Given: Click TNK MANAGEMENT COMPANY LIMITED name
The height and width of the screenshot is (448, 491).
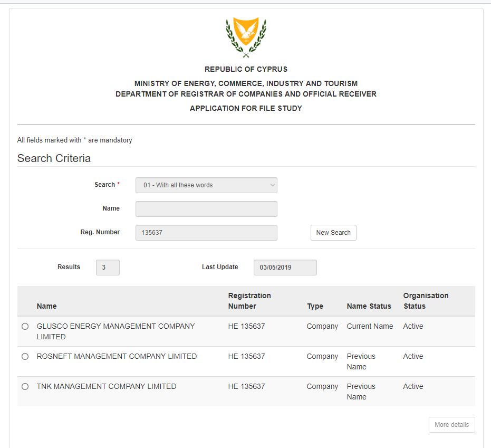Looking at the screenshot, I should (107, 387).
